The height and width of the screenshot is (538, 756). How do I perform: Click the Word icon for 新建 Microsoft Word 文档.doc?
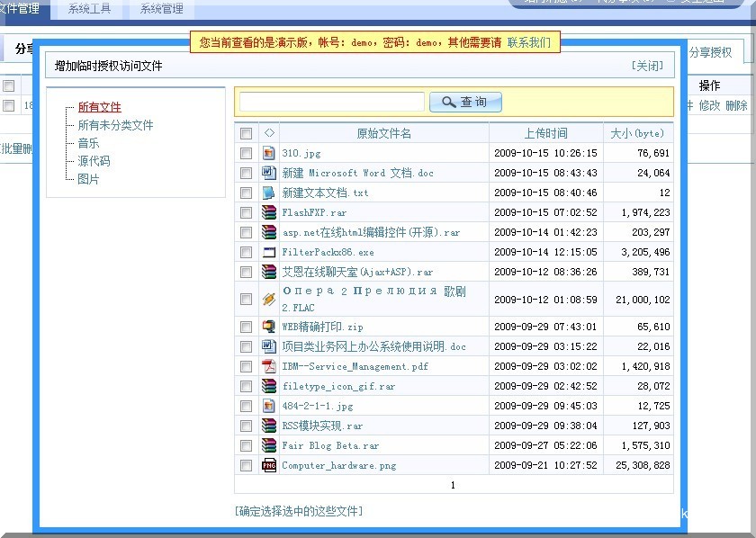tap(268, 173)
